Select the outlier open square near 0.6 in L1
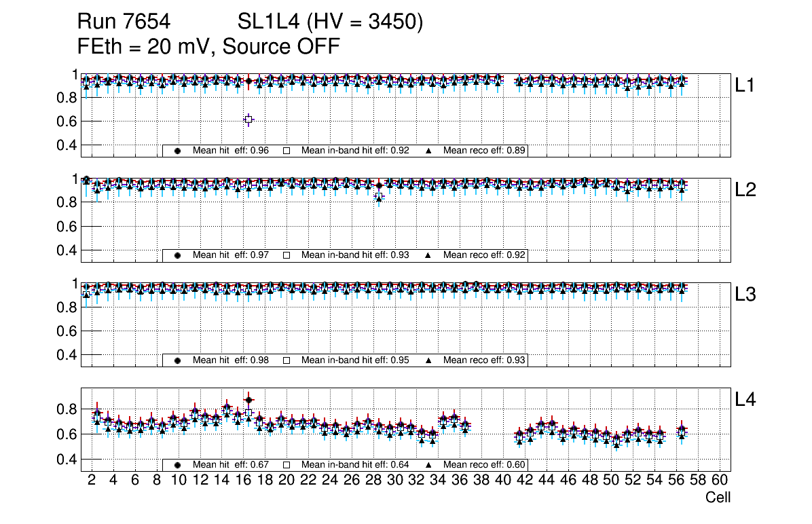Screen dimensions: 812x524 click(x=248, y=119)
